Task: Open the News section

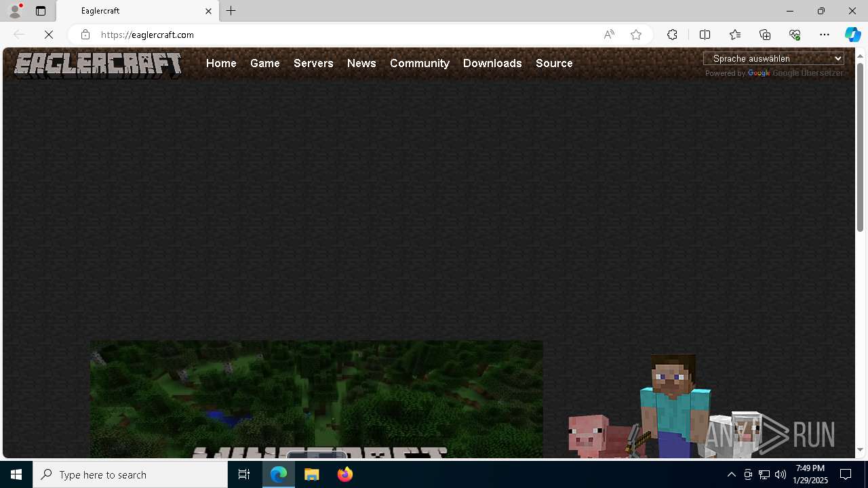Action: pyautogui.click(x=361, y=63)
